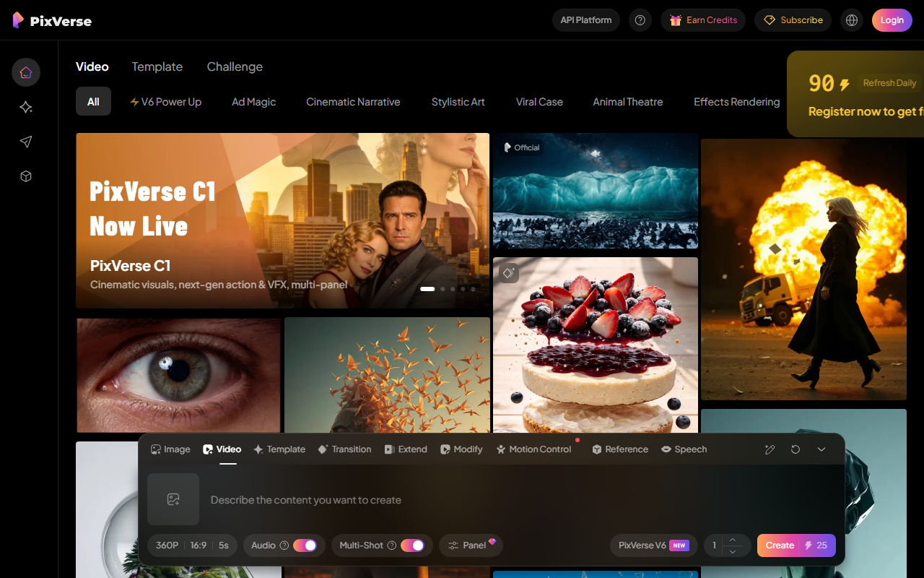Toggle the Multi-Shot switch
Viewport: 924px width, 578px height.
[412, 545]
